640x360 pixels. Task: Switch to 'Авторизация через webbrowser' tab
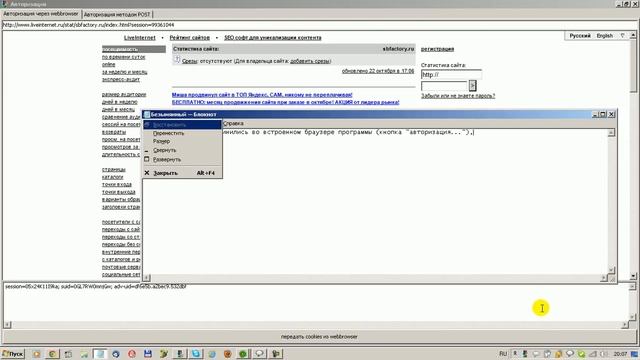tap(40, 14)
